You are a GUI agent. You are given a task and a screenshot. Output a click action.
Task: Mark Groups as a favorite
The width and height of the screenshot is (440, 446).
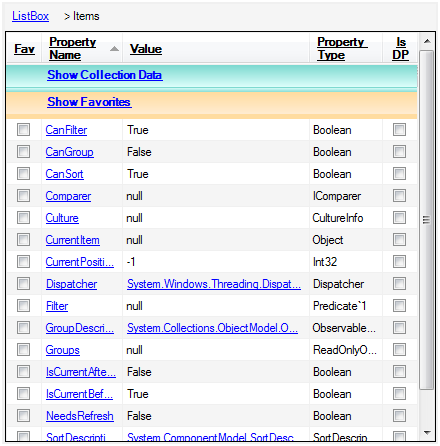[23, 350]
